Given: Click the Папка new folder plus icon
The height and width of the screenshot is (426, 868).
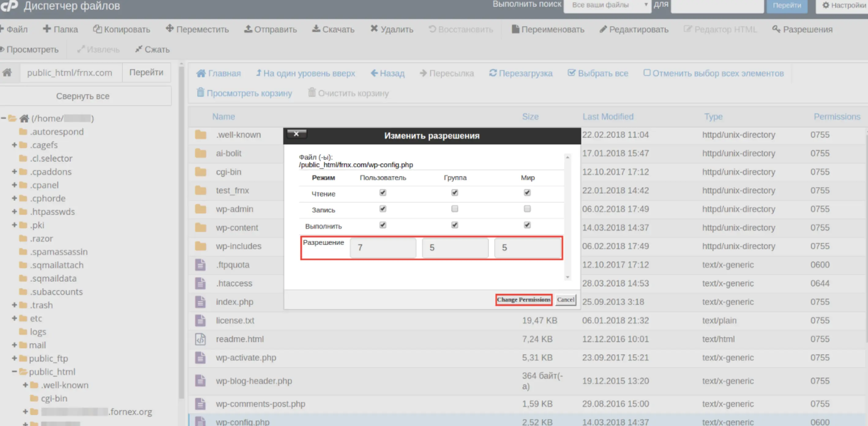Looking at the screenshot, I should click(x=47, y=29).
